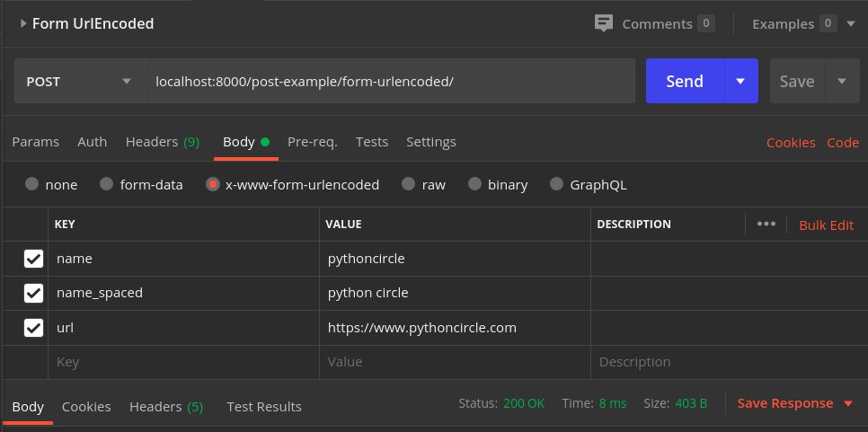This screenshot has height=432, width=868.
Task: Uncheck the 'name_spaced' row checkbox
Action: pos(34,293)
